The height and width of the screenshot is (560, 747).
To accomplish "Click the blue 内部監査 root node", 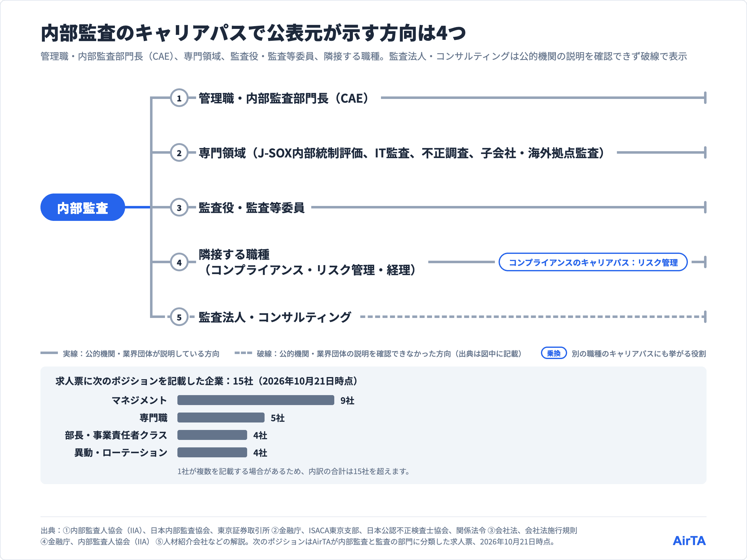I will pos(83,207).
